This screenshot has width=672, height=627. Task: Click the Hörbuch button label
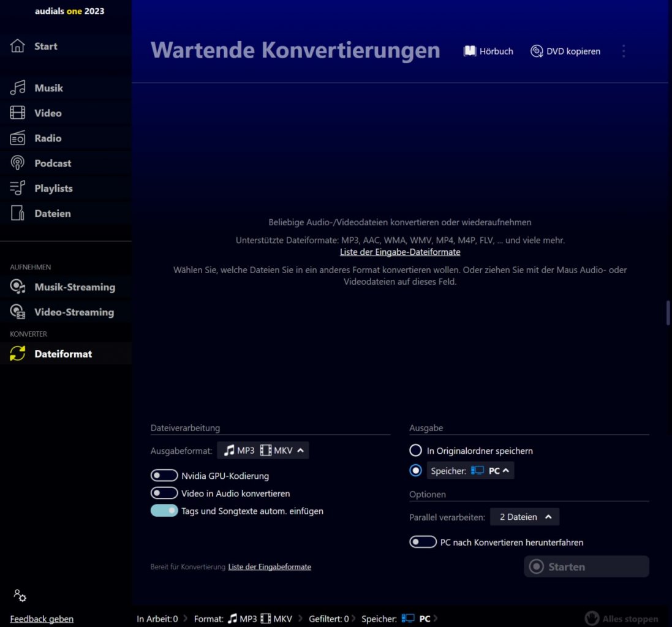[x=496, y=51]
